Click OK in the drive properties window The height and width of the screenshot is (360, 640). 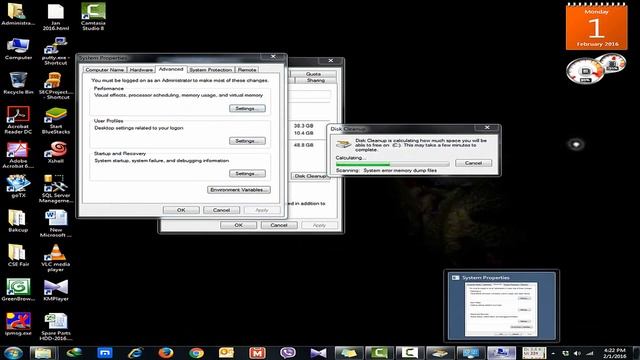click(x=238, y=225)
